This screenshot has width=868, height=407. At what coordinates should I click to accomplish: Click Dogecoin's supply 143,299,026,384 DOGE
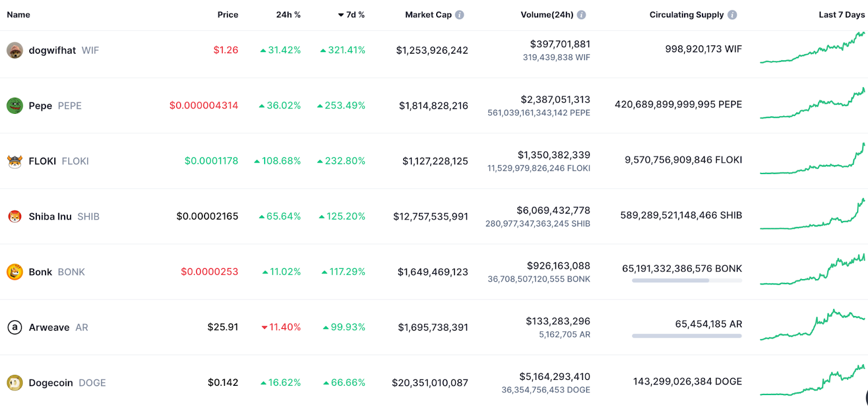coord(688,382)
